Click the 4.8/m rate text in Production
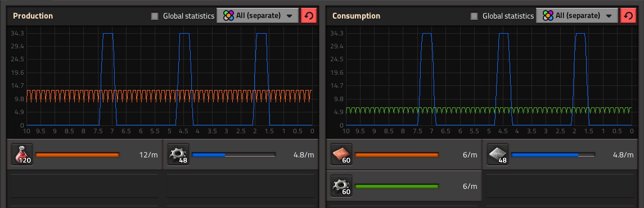Image resolution: width=644 pixels, height=208 pixels. [304, 155]
